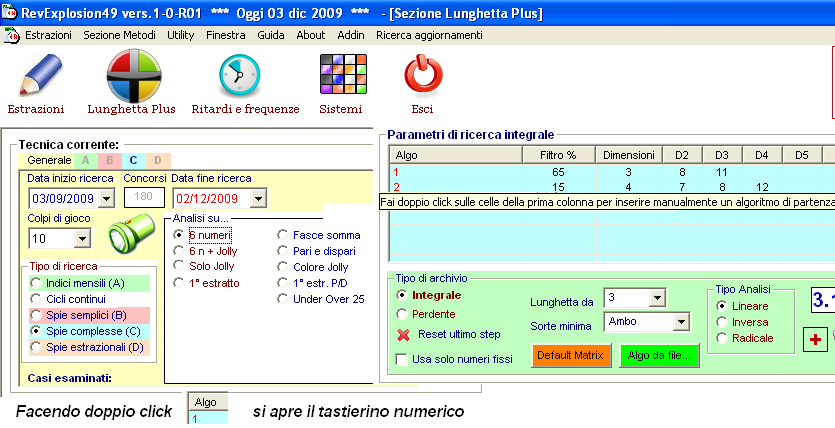Select Fasce somma radio button
This screenshot has width=835, height=428.
point(282,235)
